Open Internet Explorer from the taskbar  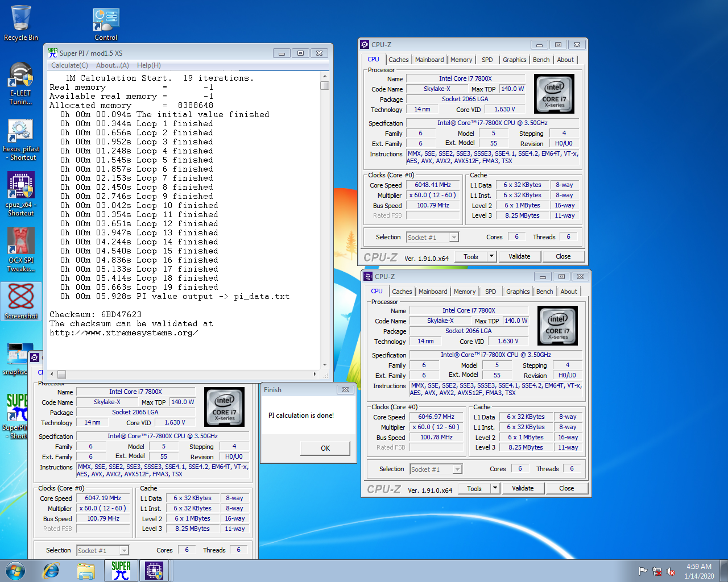click(x=51, y=571)
